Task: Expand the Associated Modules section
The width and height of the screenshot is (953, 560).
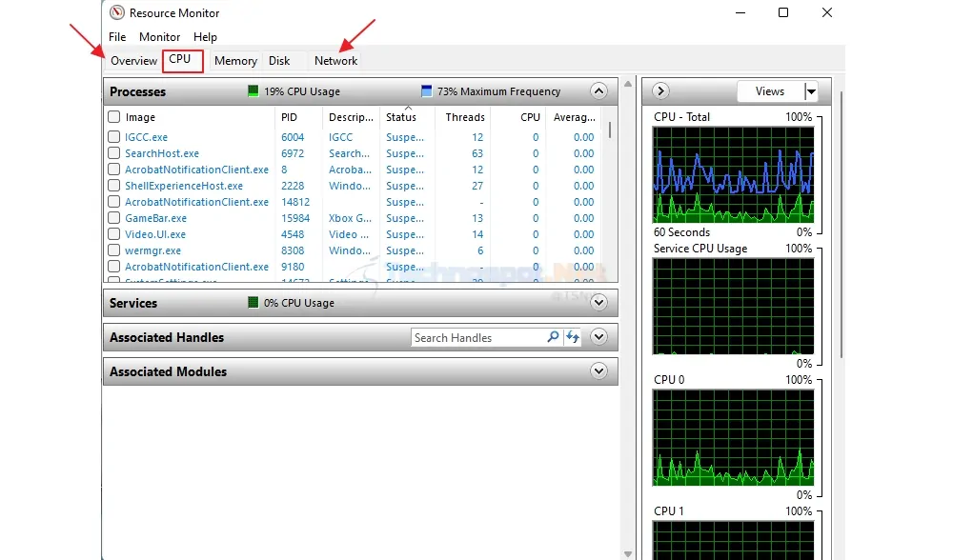Action: 598,371
